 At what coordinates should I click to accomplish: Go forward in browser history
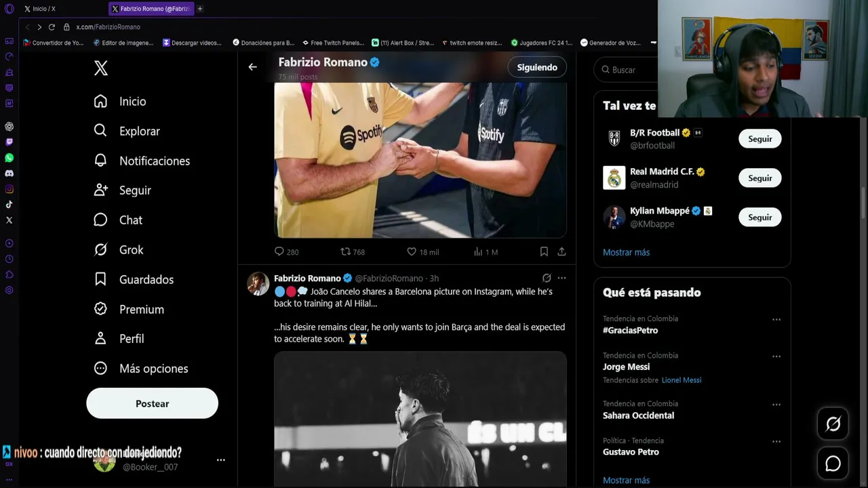[39, 27]
